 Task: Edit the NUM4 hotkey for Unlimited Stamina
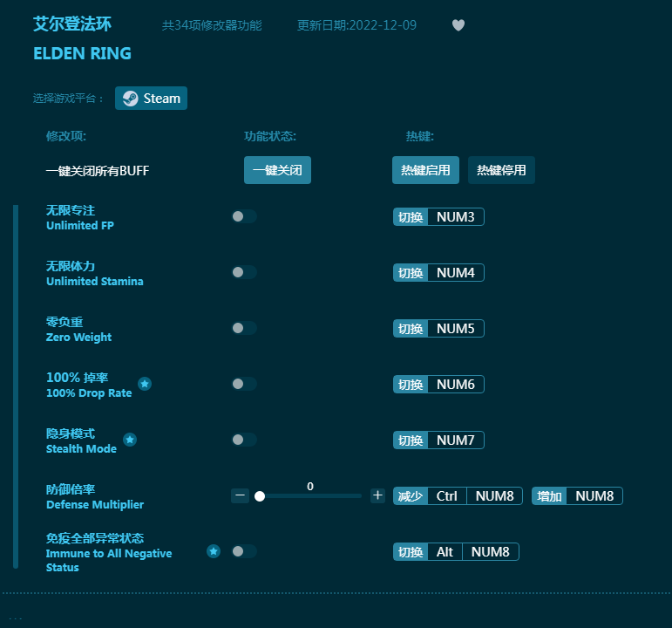[x=456, y=273]
